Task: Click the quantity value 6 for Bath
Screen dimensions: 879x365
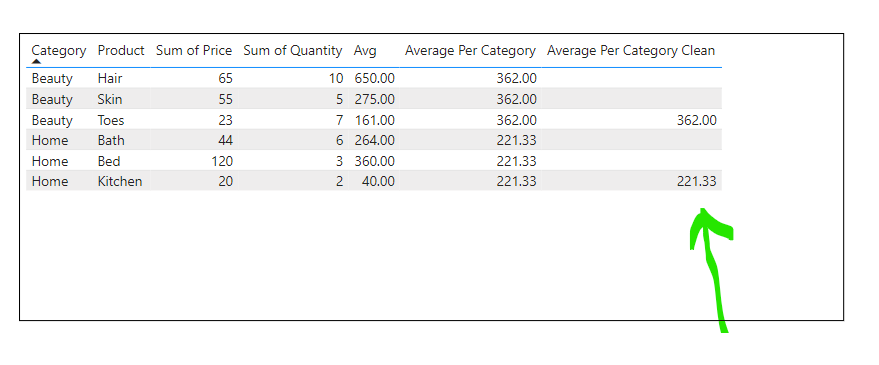Action: tap(339, 140)
